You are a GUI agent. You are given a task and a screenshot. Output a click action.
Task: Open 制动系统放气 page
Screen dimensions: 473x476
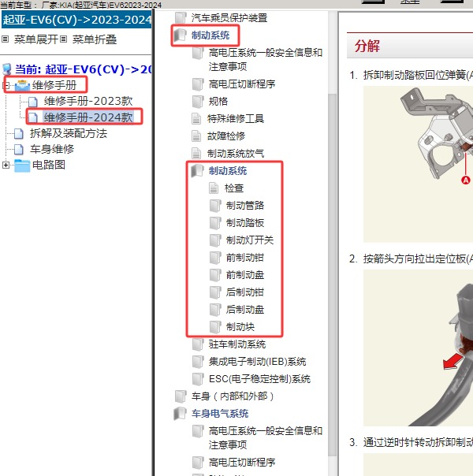click(x=235, y=154)
